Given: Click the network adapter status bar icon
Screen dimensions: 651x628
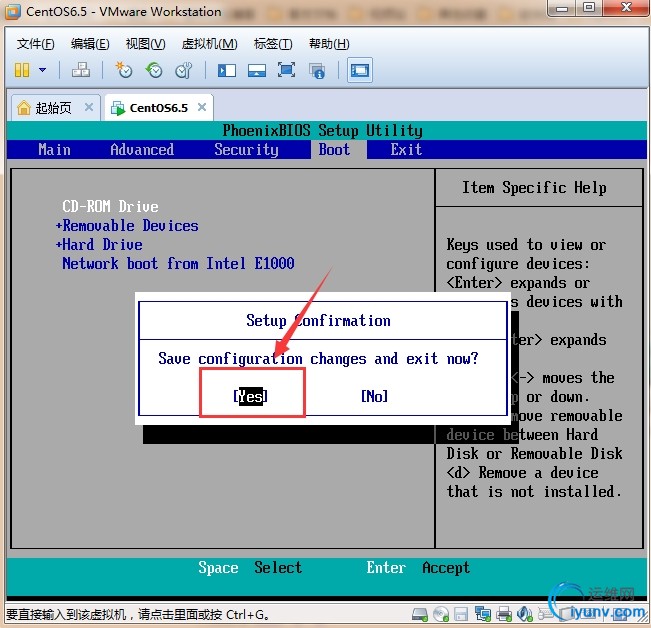Looking at the screenshot, I should pyautogui.click(x=483, y=614).
